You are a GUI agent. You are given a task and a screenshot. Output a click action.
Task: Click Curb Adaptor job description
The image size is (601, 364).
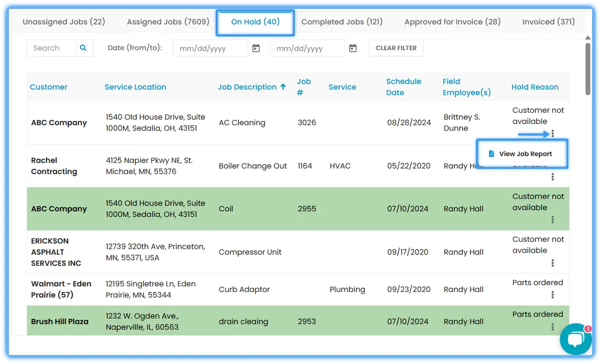point(244,289)
